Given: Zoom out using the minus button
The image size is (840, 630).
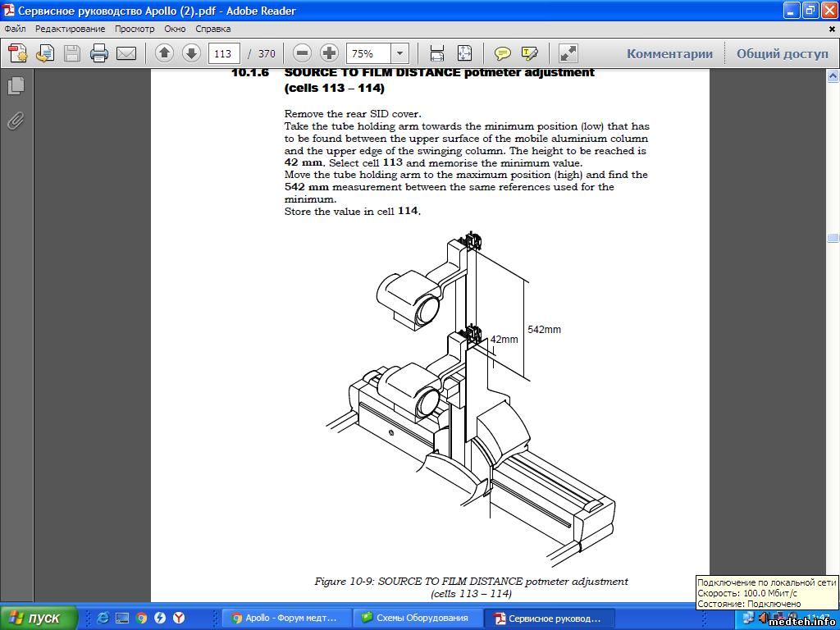Looking at the screenshot, I should click(x=302, y=53).
